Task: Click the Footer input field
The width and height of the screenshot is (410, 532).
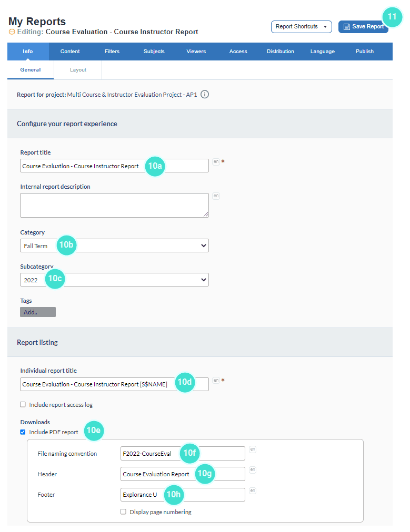Action: pos(183,495)
